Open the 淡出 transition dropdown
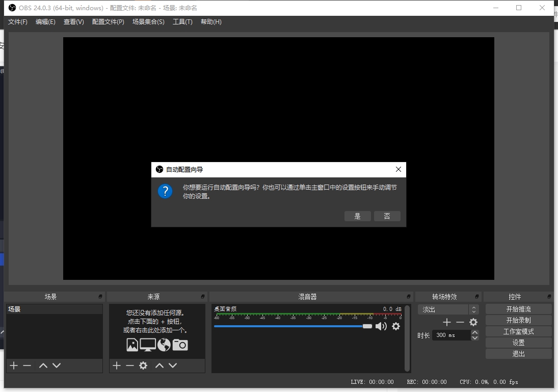Viewport: 558px width, 392px height. [x=448, y=309]
